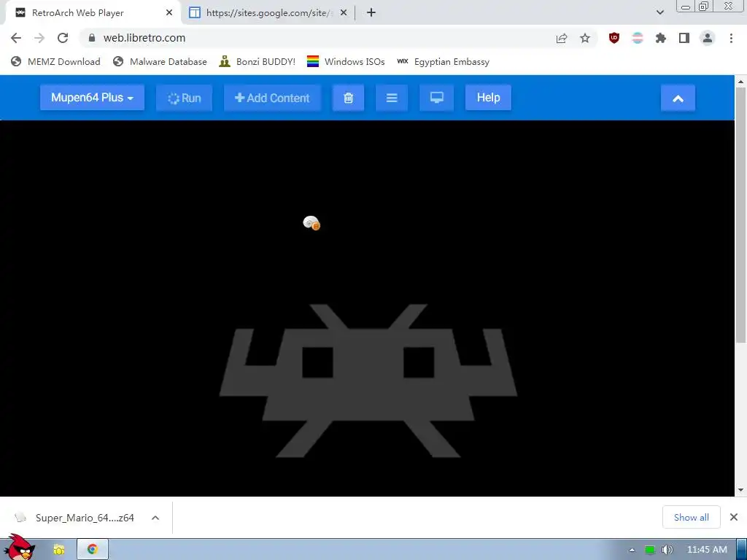Bookmark this page with the star

click(585, 38)
